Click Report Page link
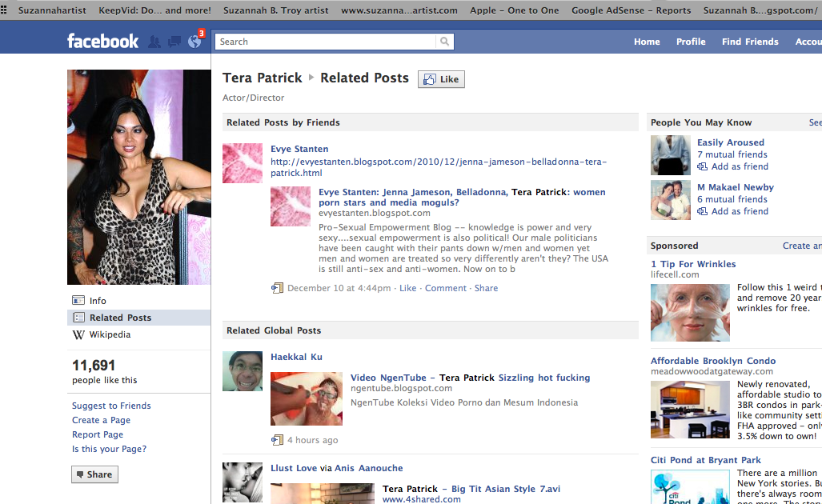Viewport: 822px width, 504px height. tap(98, 434)
